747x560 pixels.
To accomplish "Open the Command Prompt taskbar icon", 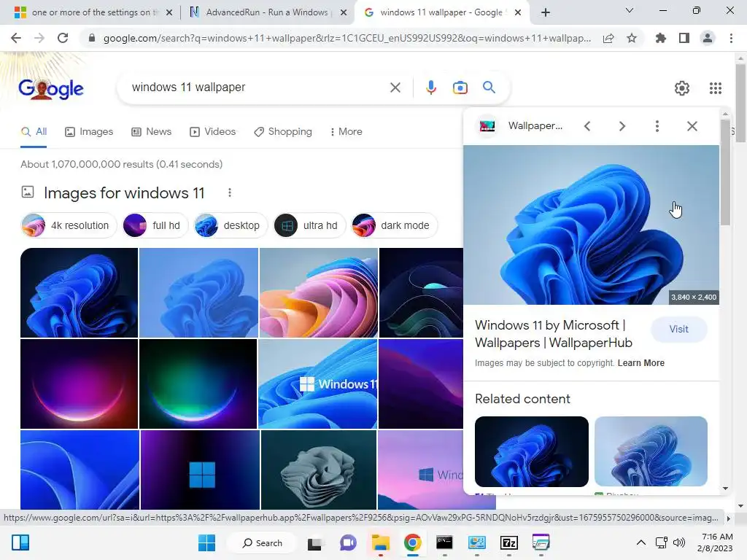I will [444, 542].
